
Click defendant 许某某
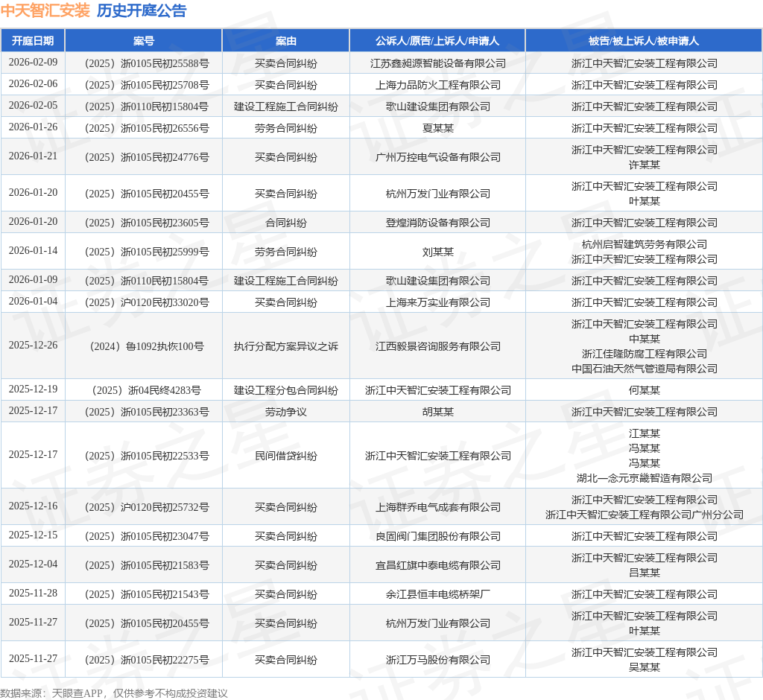pyautogui.click(x=645, y=165)
